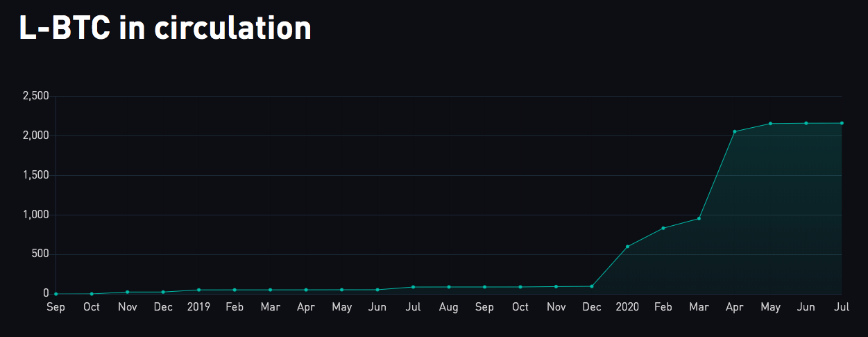Image resolution: width=868 pixels, height=337 pixels.
Task: Click the 2,000 y-axis label
Action: (35, 135)
